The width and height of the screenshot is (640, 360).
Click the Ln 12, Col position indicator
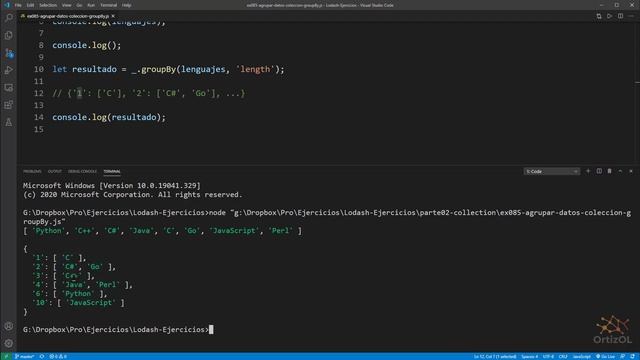click(495, 357)
